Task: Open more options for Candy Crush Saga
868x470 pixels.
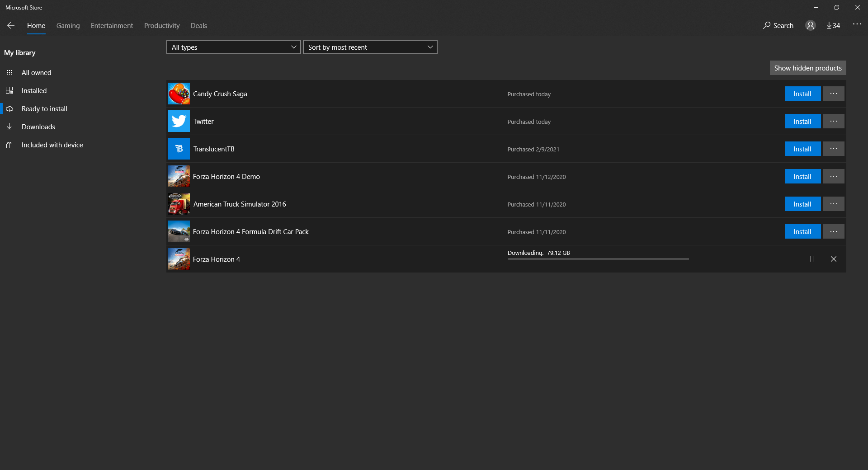Action: pyautogui.click(x=834, y=94)
